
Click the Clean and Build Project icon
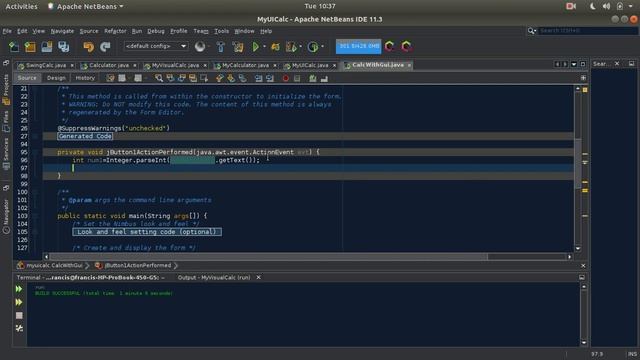(x=238, y=47)
